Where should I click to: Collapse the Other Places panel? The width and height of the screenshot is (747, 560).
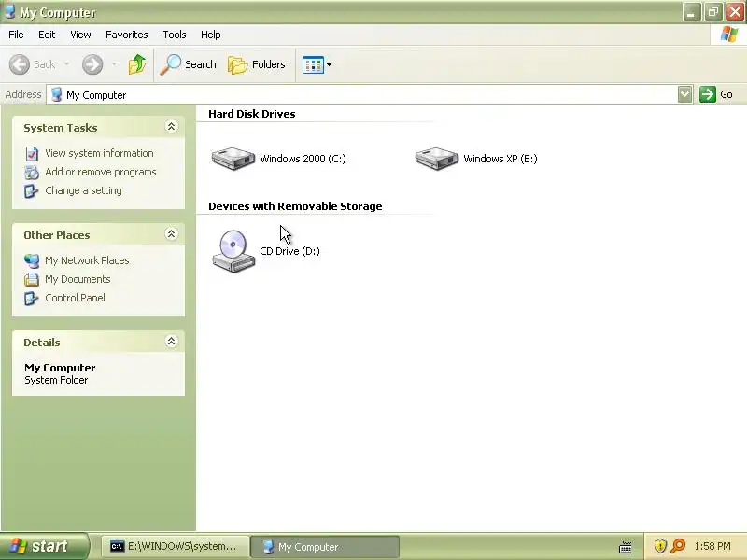pyautogui.click(x=171, y=234)
